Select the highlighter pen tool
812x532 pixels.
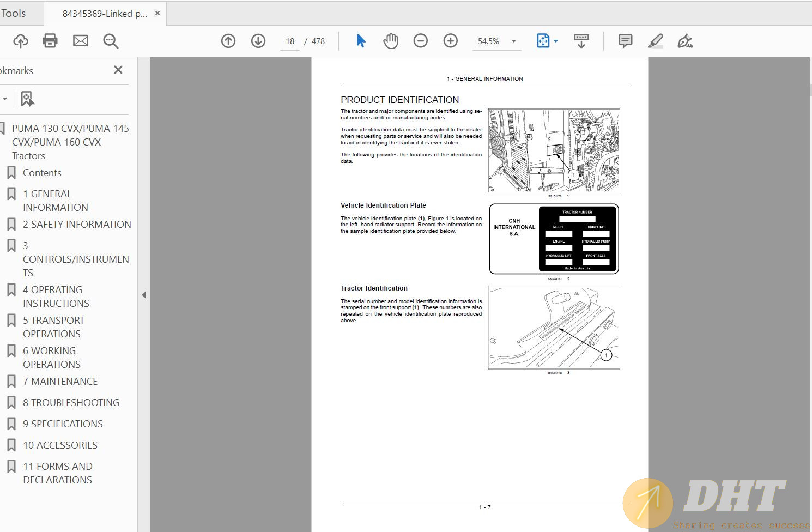click(x=655, y=41)
